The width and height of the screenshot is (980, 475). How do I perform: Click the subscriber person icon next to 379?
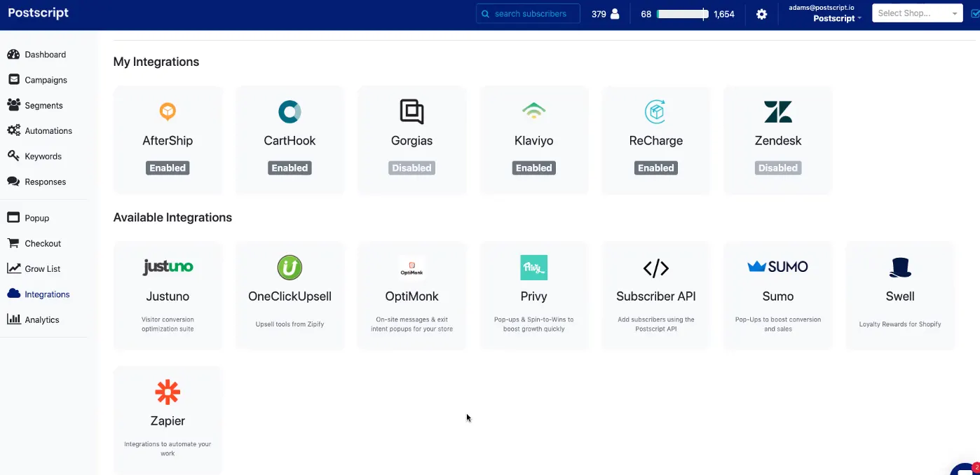(615, 14)
